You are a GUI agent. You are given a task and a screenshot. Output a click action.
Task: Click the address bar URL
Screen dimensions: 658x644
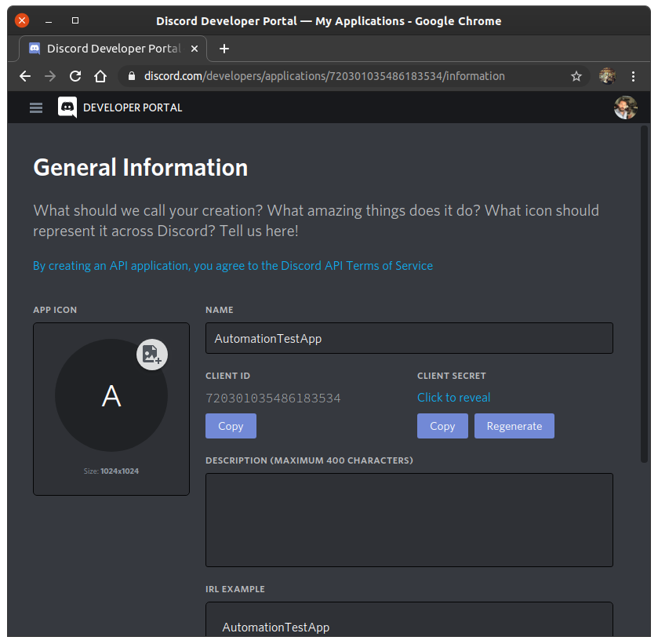click(325, 76)
